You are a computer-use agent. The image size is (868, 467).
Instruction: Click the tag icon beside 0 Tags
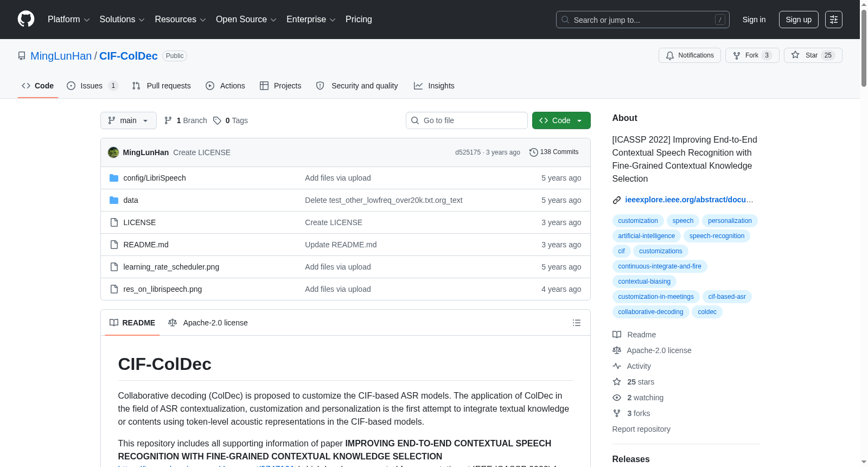pyautogui.click(x=217, y=120)
